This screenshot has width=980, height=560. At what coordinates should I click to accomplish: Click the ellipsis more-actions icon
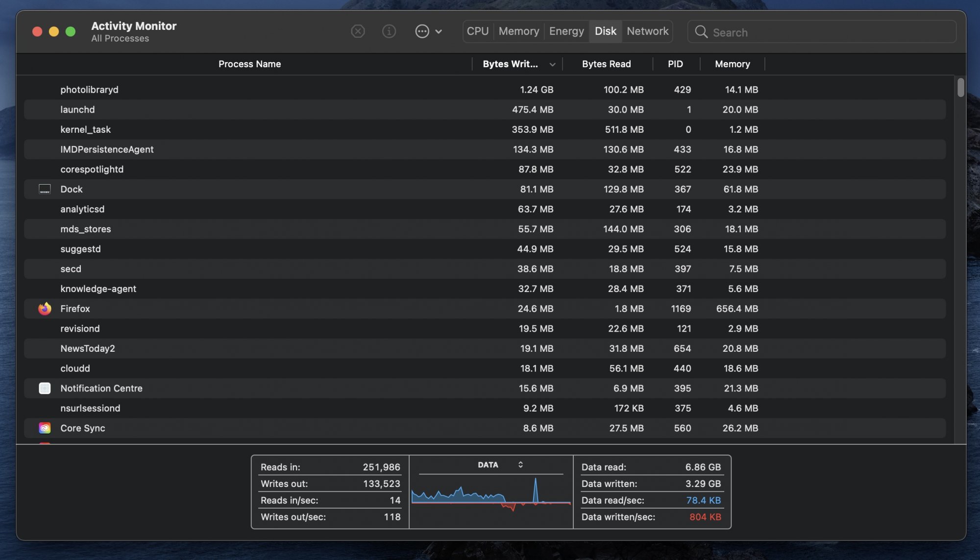pyautogui.click(x=422, y=32)
